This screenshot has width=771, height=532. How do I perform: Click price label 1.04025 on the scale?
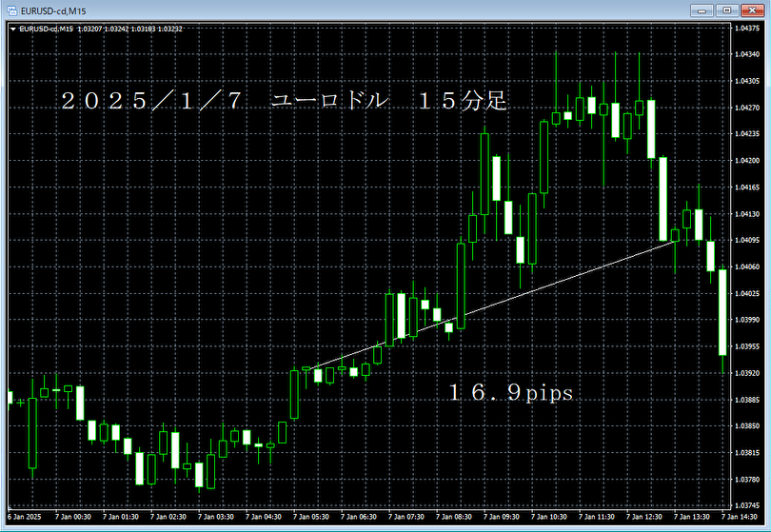point(747,293)
